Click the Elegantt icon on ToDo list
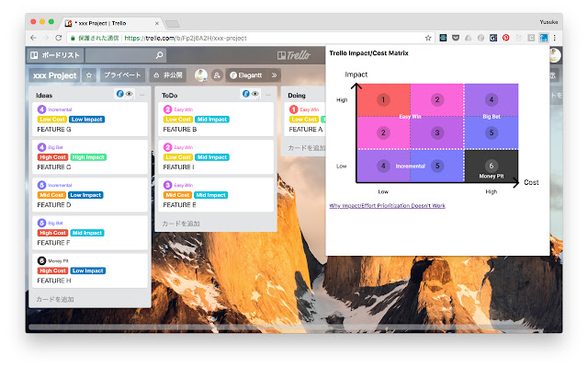 pyautogui.click(x=245, y=94)
